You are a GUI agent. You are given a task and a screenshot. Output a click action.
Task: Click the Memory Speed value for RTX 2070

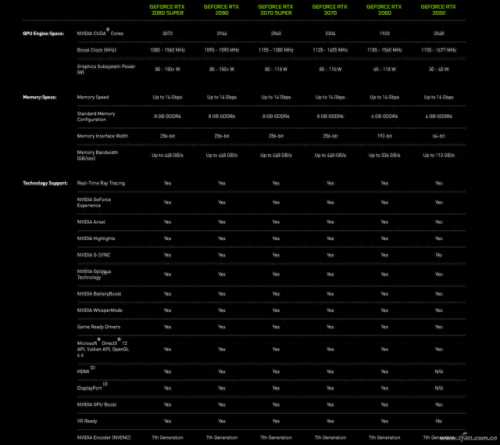pyautogui.click(x=330, y=97)
